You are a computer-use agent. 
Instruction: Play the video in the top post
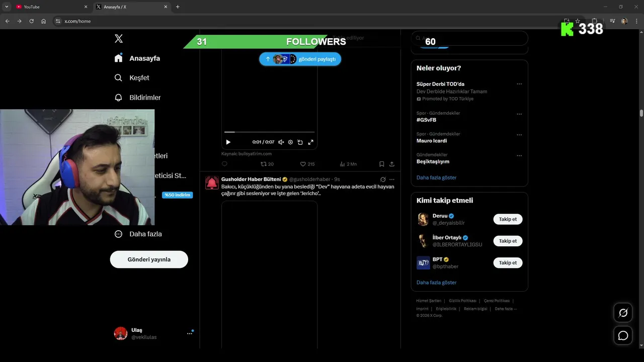coord(228,142)
